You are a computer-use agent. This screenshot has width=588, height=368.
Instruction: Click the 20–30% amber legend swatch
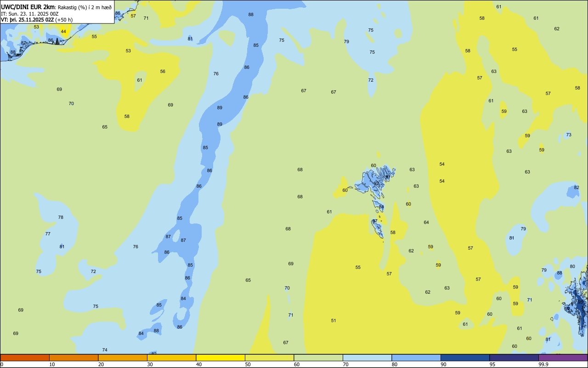[123, 357]
